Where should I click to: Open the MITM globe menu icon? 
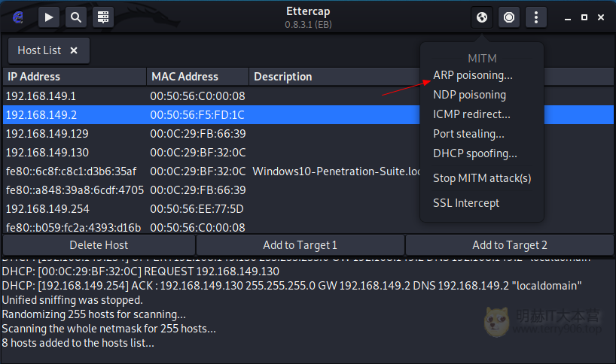click(482, 17)
